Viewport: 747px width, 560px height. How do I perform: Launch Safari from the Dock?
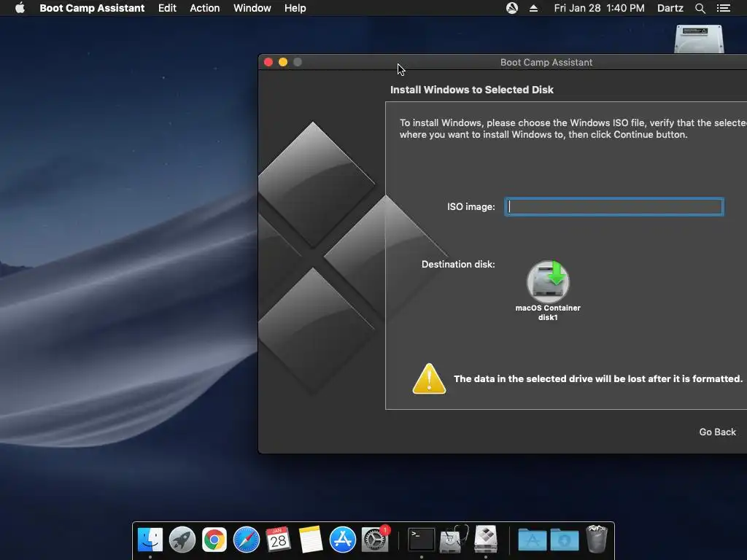[247, 540]
